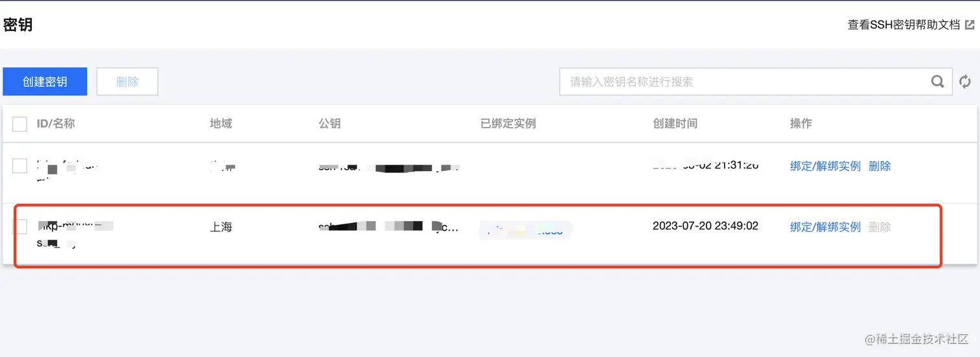
Task: Click the search magnifier icon
Action: [x=937, y=82]
